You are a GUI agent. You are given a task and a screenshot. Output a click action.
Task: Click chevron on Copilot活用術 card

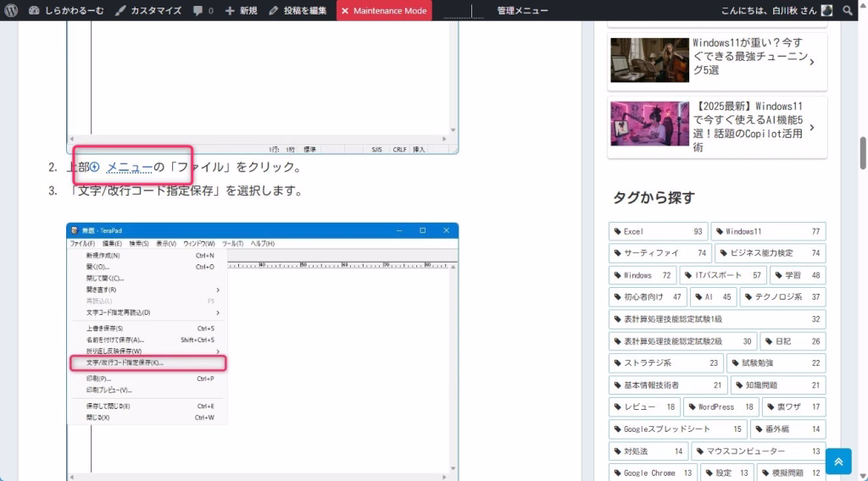pos(812,128)
